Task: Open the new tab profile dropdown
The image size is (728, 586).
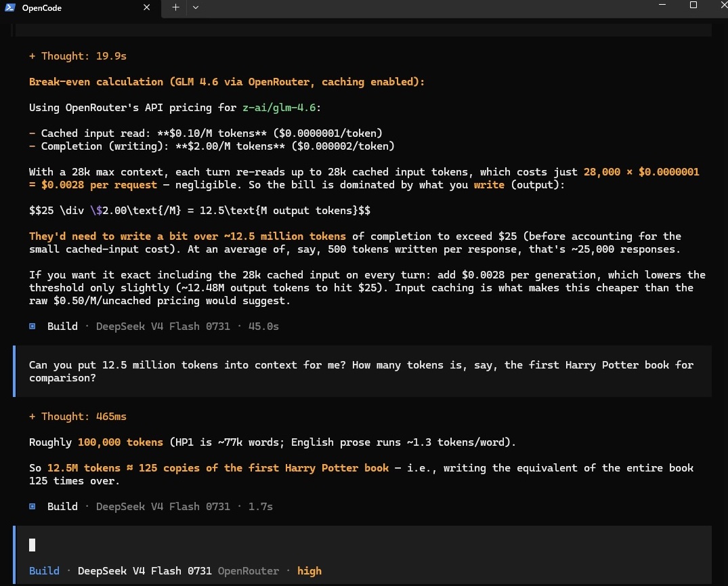Action: [196, 7]
